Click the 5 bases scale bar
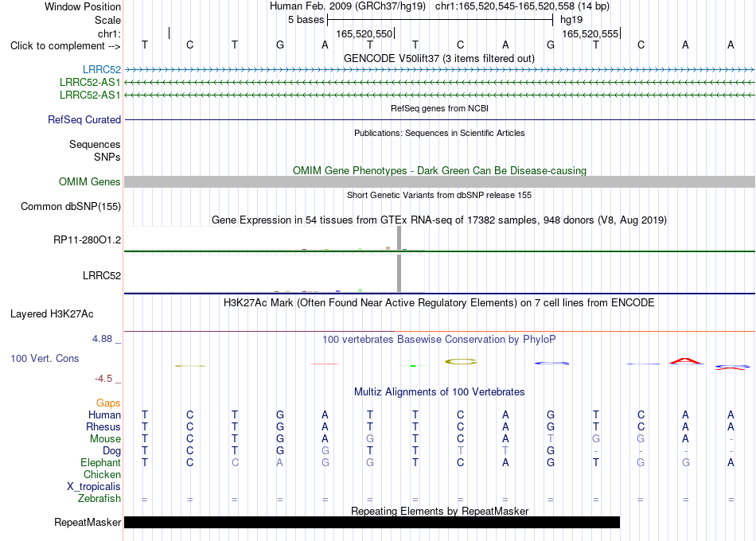756x541 pixels. (440, 20)
